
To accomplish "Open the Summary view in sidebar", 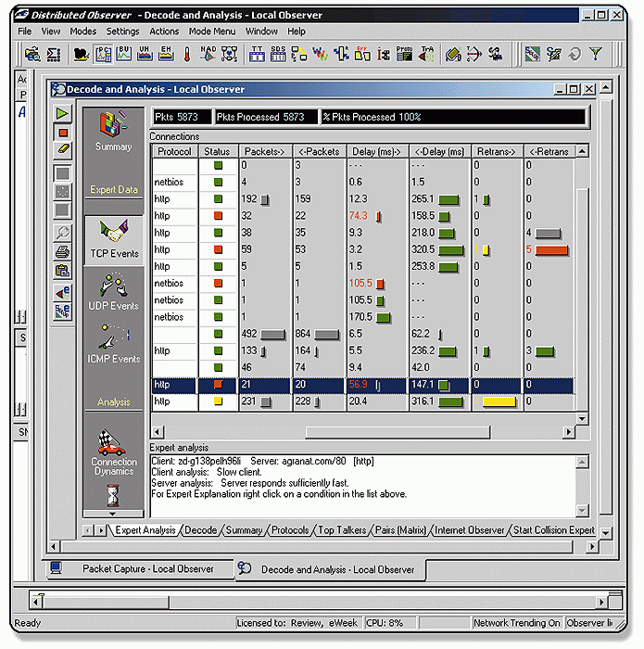I will (113, 131).
